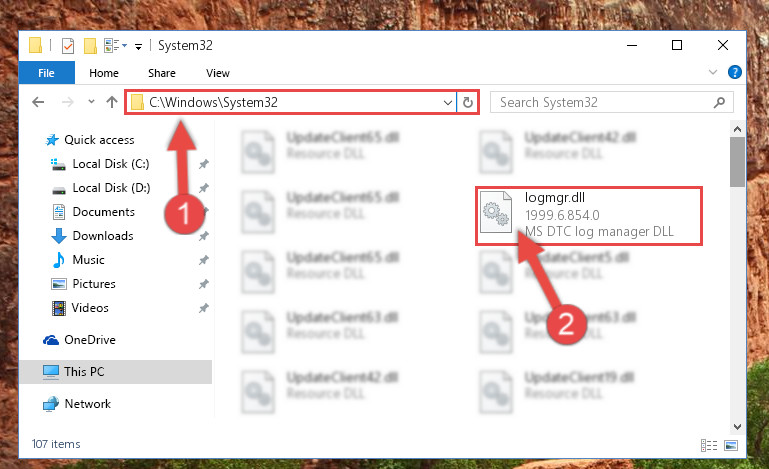Click the vertical scrollbar thumb
The width and height of the screenshot is (769, 469).
pos(737,162)
